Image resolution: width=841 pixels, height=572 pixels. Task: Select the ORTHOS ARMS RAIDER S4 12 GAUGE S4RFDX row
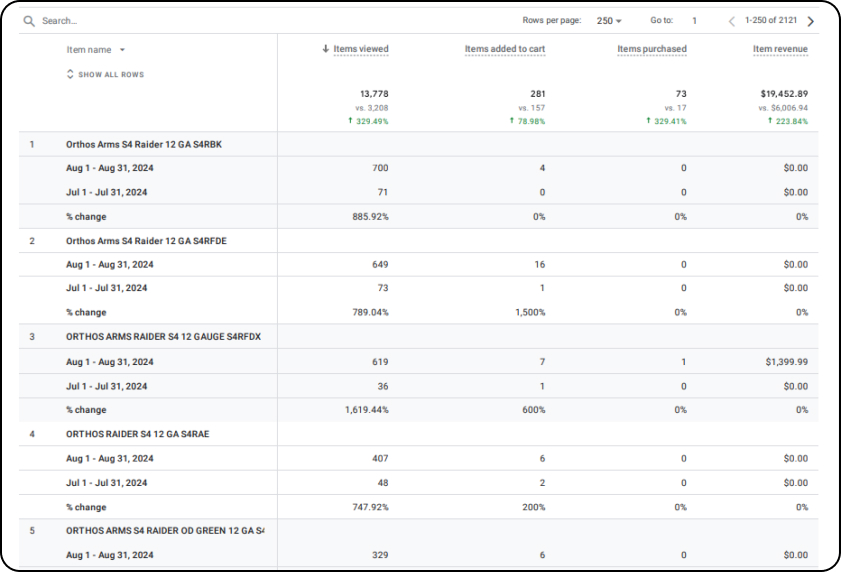(x=418, y=337)
